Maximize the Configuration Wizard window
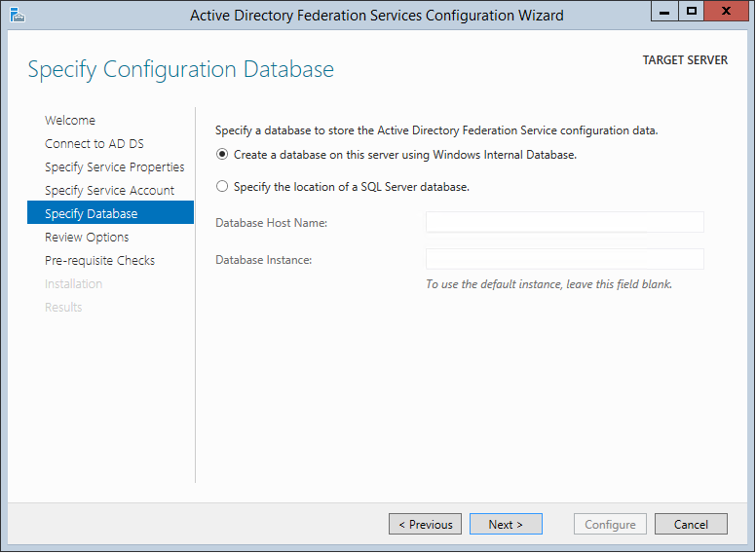The height and width of the screenshot is (554, 756). tap(692, 12)
